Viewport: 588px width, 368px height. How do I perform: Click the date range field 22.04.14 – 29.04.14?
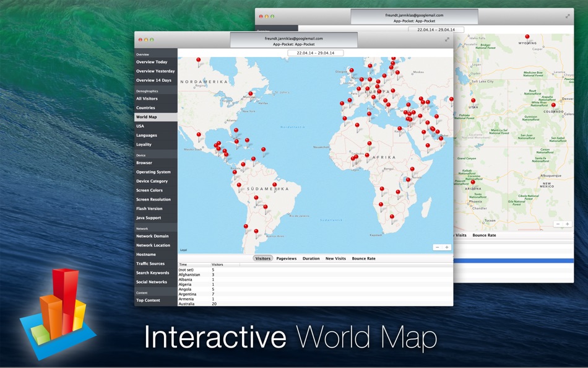coord(316,53)
